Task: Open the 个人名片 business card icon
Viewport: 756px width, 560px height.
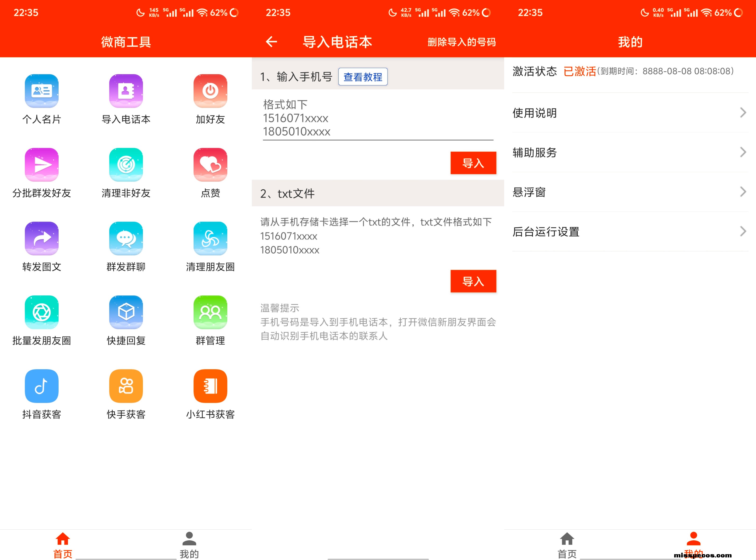Action: (x=41, y=91)
